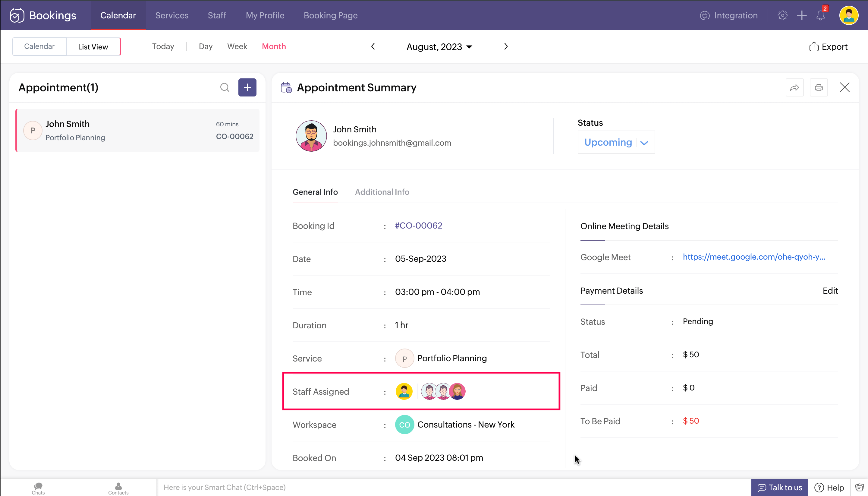Go to next month chevron
868x496 pixels.
506,46
